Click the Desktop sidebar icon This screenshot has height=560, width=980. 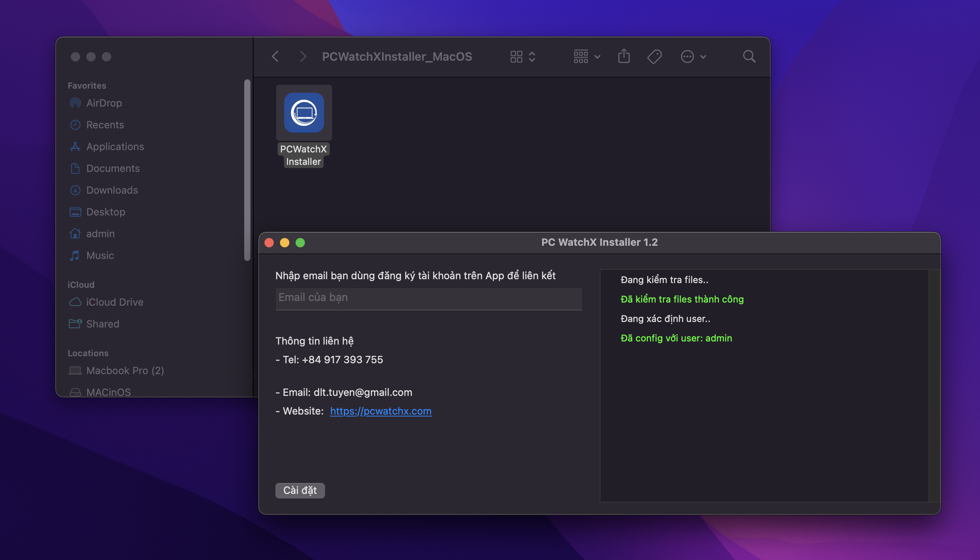pos(75,212)
